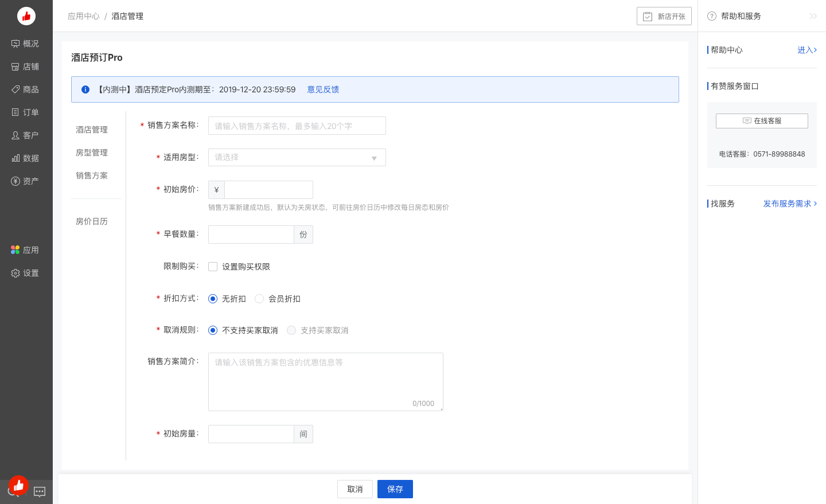This screenshot has height=504, width=826.
Task: Click the 意见反馈 feedback link
Action: (x=323, y=89)
